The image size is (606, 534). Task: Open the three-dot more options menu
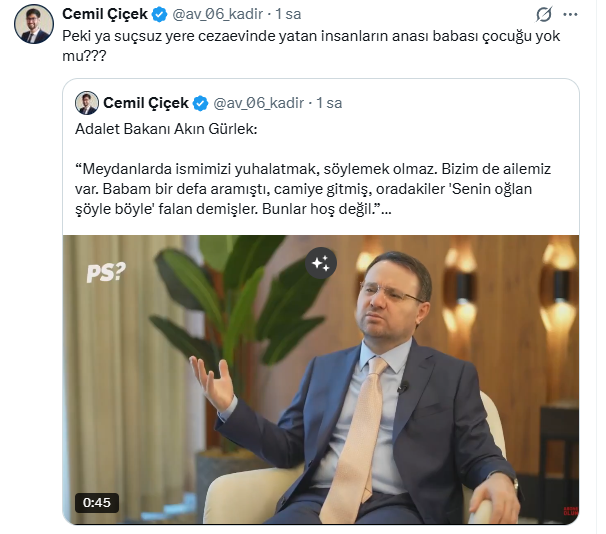click(570, 15)
